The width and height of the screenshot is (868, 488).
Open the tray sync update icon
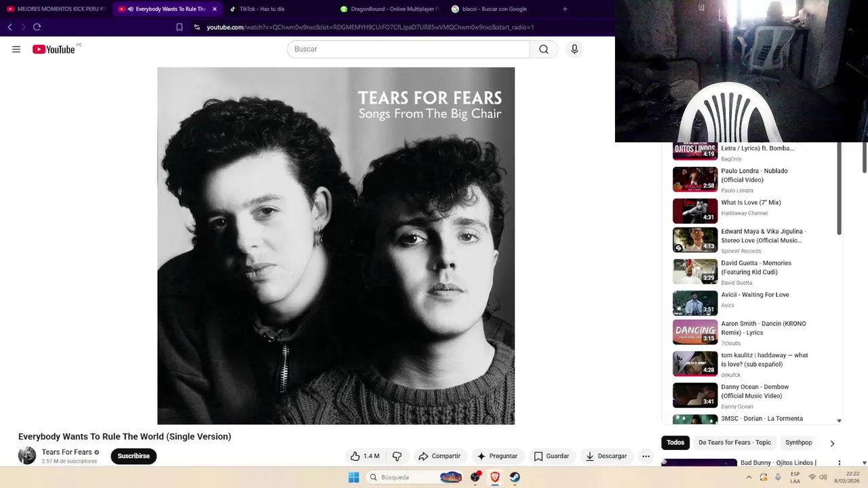(764, 477)
